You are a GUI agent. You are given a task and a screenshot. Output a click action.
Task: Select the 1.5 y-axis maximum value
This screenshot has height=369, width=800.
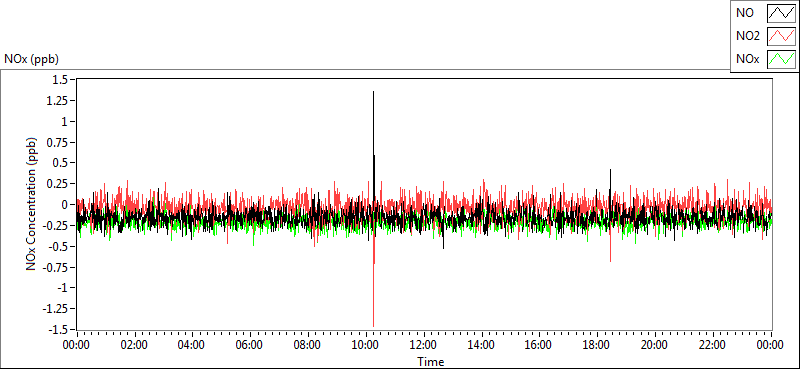(60, 80)
